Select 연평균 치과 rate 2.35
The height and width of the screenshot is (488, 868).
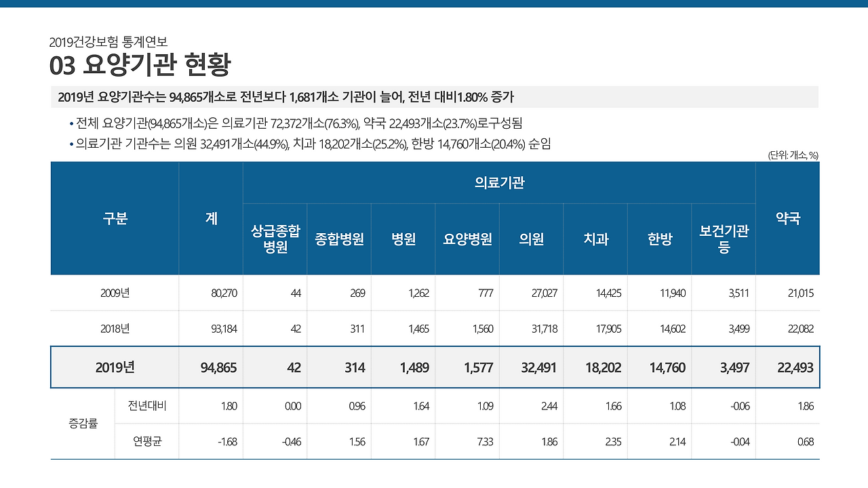(x=613, y=442)
